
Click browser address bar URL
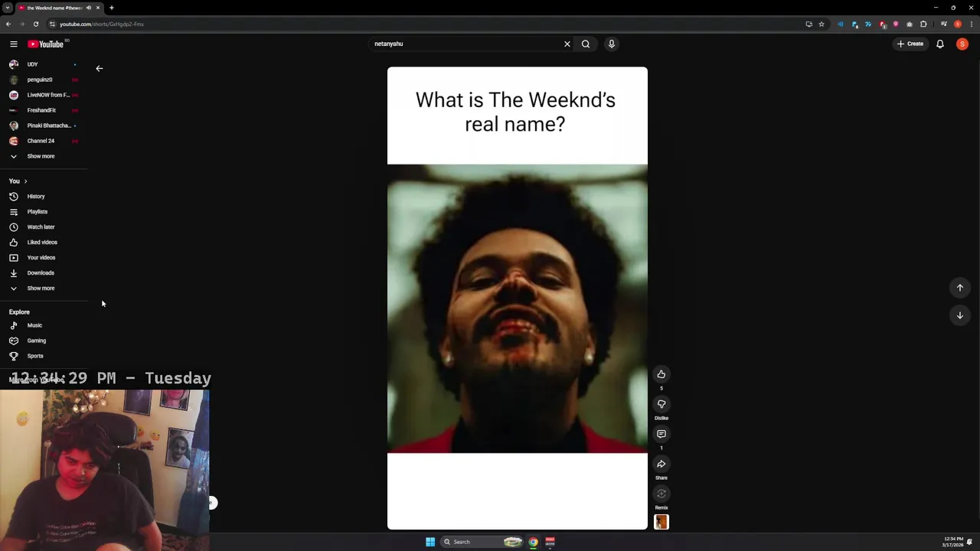[x=102, y=24]
